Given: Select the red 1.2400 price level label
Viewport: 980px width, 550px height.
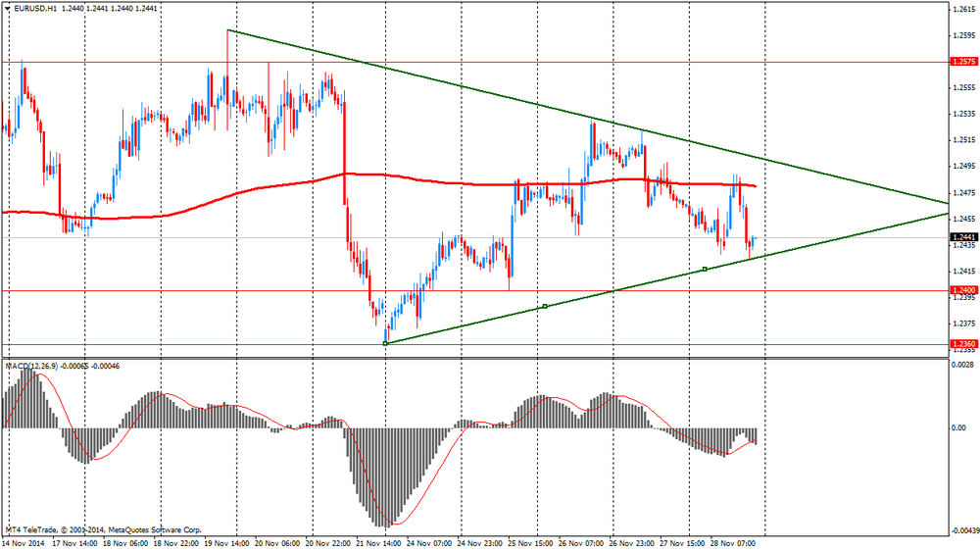Looking at the screenshot, I should pos(962,290).
